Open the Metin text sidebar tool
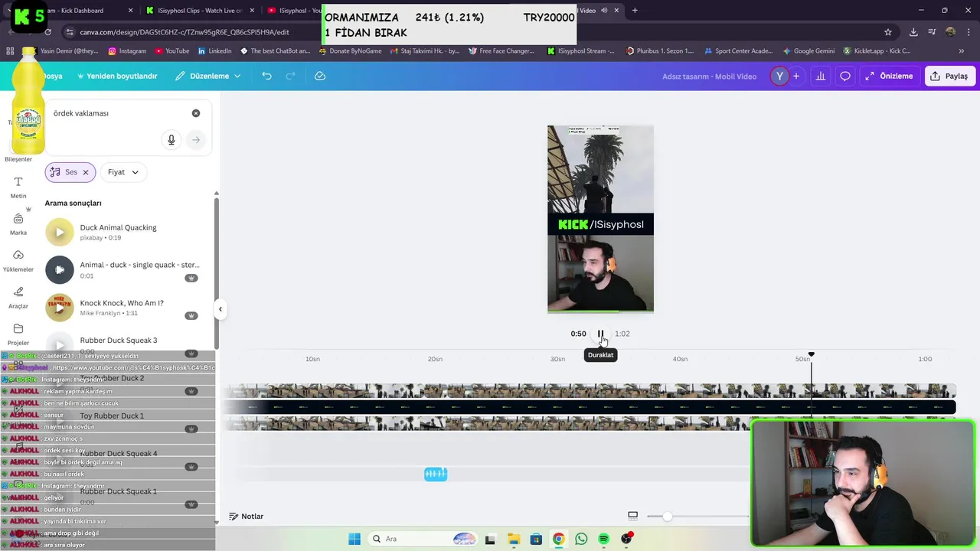The height and width of the screenshot is (551, 980). coord(18,187)
